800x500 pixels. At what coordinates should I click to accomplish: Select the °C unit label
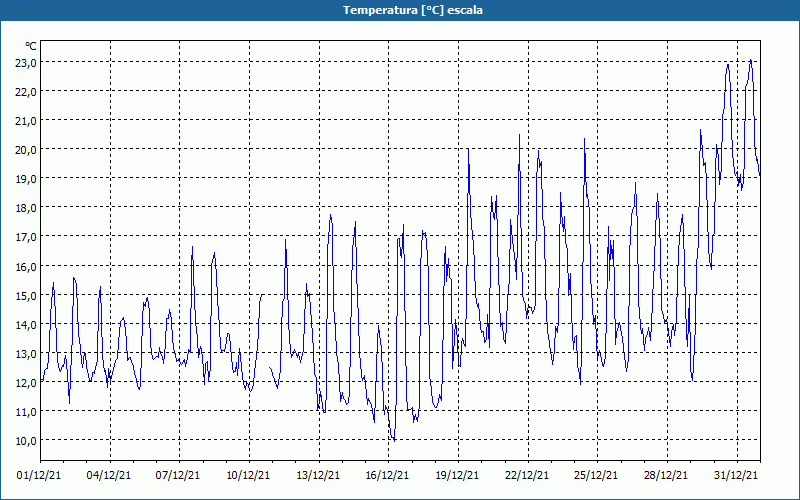[x=31, y=46]
